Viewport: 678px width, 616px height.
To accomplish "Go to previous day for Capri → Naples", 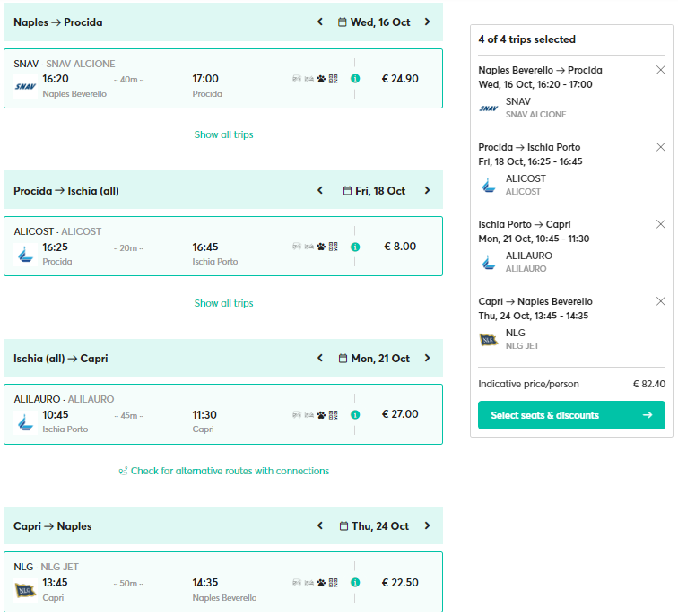I will point(320,525).
